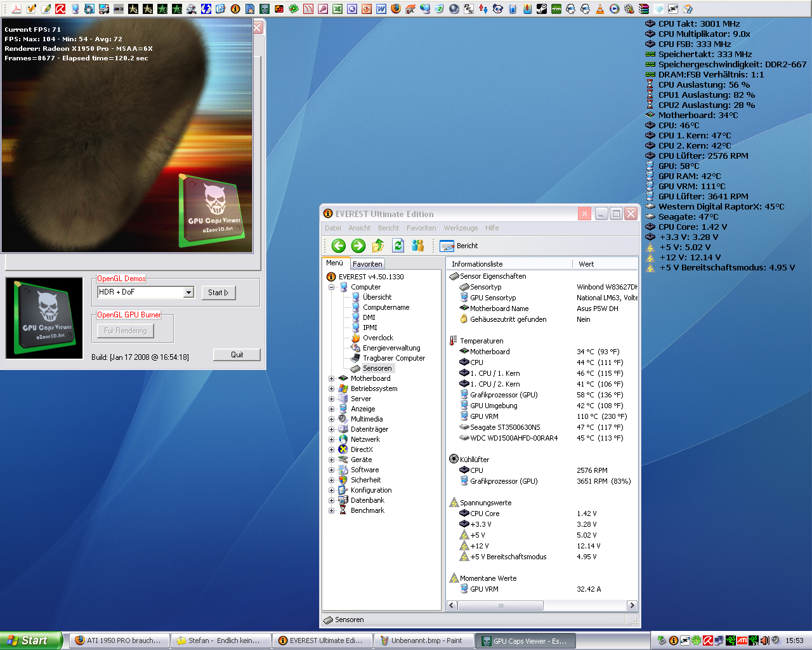
Task: Click ATI tray icon in system tray
Action: point(742,640)
